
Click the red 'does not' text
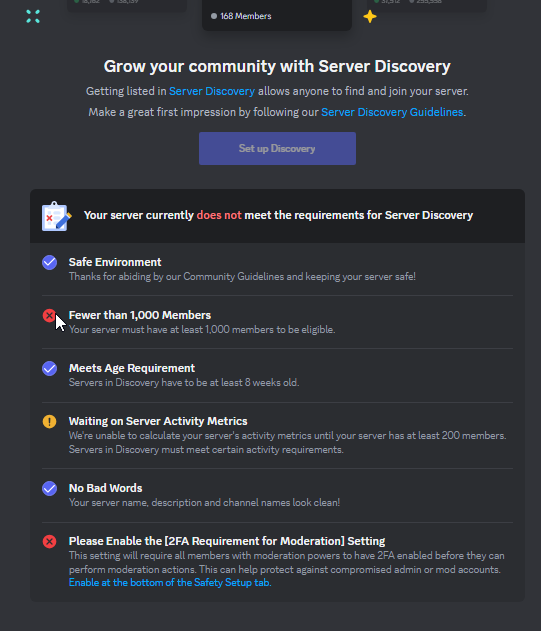coord(219,215)
